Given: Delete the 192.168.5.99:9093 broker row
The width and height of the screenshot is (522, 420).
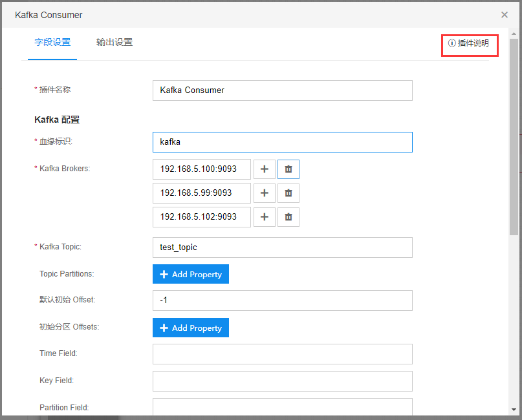Looking at the screenshot, I should [x=288, y=193].
